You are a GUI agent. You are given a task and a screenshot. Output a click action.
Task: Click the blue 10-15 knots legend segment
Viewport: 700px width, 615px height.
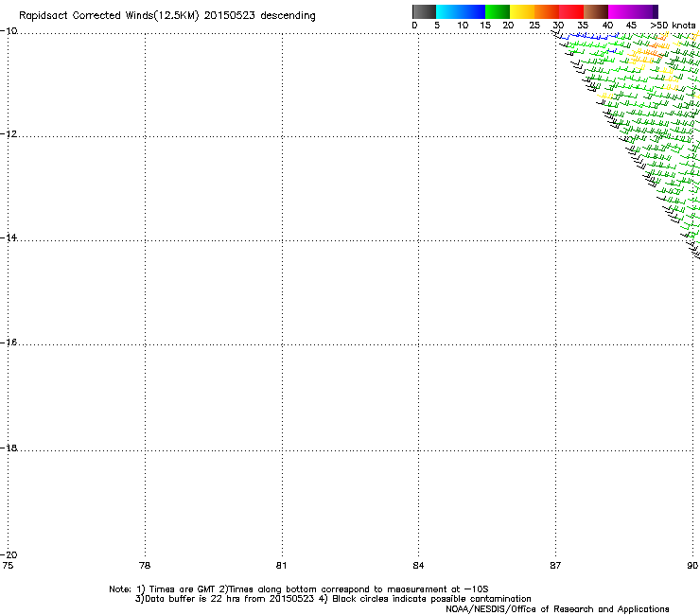(x=473, y=11)
